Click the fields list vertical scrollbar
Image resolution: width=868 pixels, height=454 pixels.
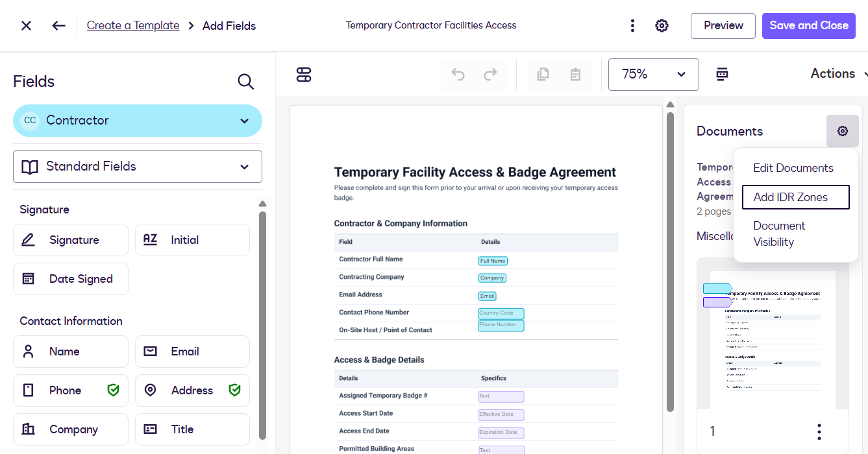262,324
